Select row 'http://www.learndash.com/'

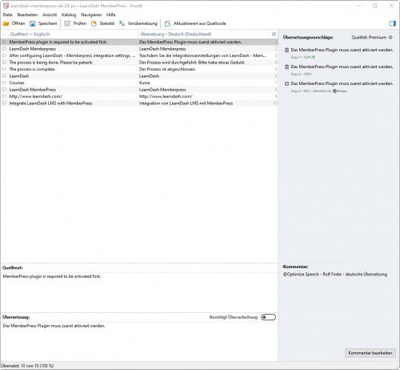139,96
